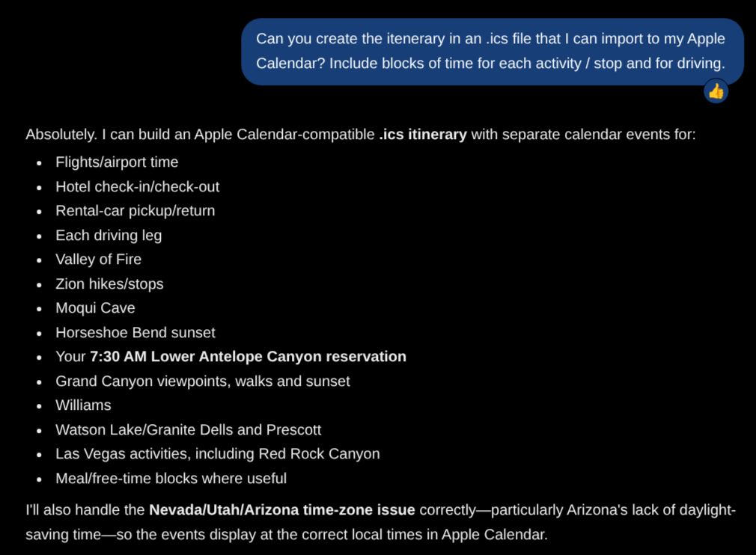Click the bold '.ics itinerary' text
Screen dimensions: 756x555
pyautogui.click(x=423, y=135)
